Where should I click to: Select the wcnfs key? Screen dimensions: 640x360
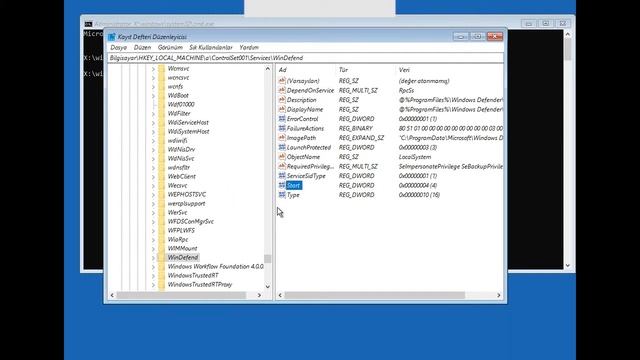[x=176, y=87]
